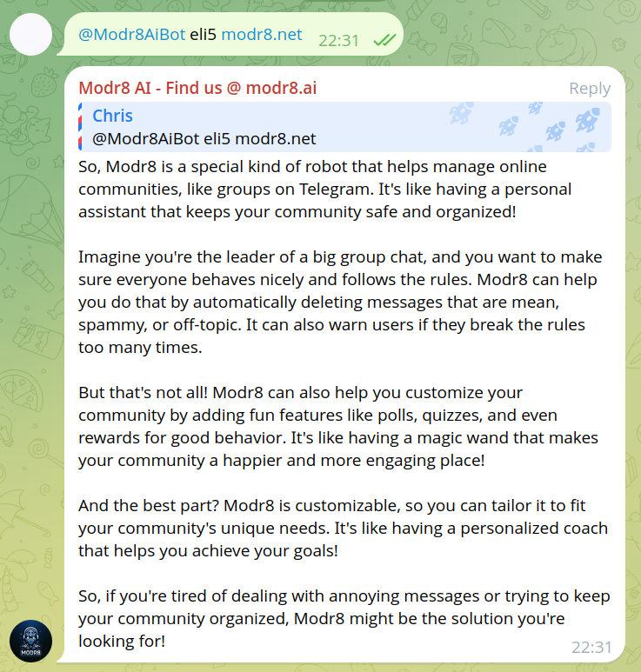Click the striped bar beside the quote
This screenshot has width=641, height=672.
point(80,127)
